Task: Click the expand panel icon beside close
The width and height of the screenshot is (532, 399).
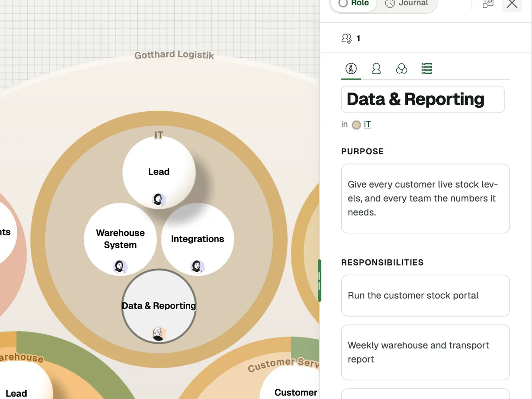Action: pos(488,4)
